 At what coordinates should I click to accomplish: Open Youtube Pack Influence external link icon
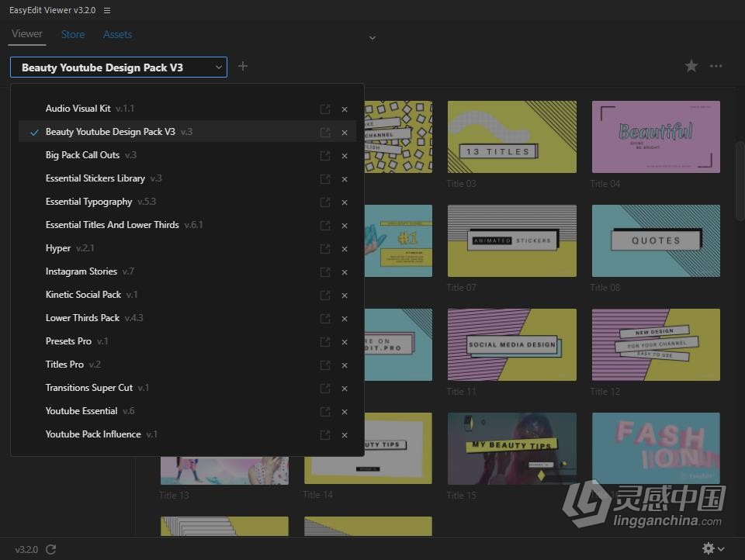click(x=325, y=435)
